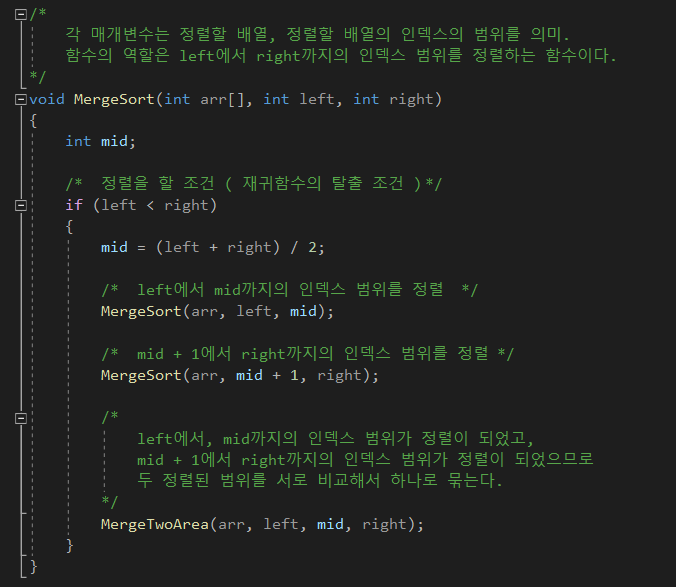The width and height of the screenshot is (676, 587).
Task: Click the line 'mid = (left + right) / 2;'
Action: [x=213, y=247]
